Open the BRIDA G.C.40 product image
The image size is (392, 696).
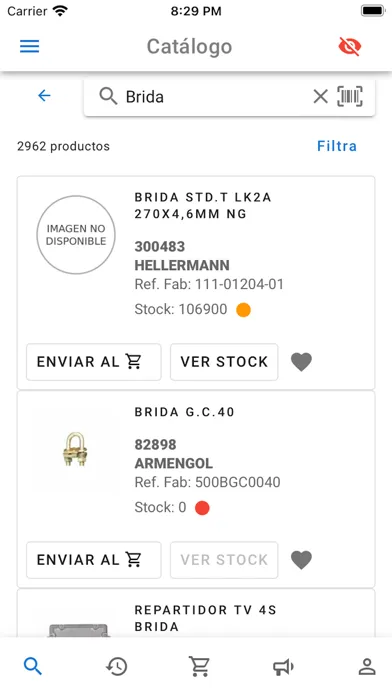point(75,449)
